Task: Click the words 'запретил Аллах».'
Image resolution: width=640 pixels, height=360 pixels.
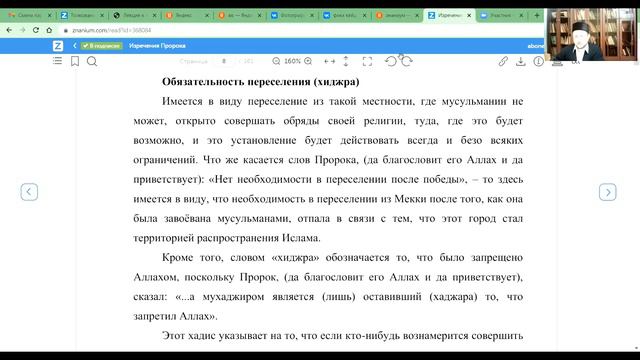Action: tap(176, 316)
